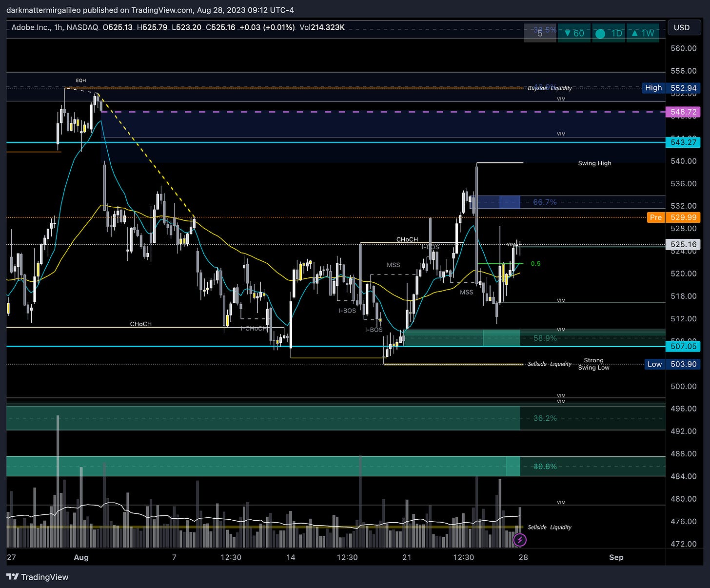This screenshot has height=588, width=710.
Task: Click the magenta 548.72 price label
Action: tap(683, 112)
